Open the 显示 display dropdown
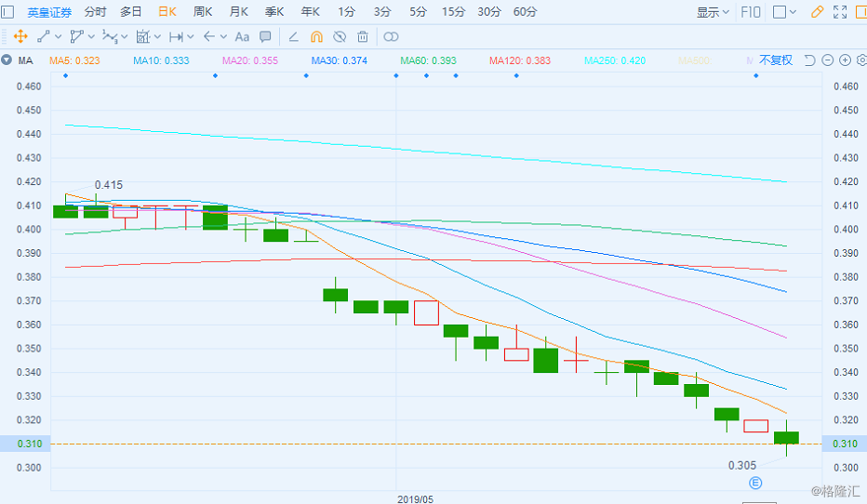The image size is (867, 504). click(714, 12)
